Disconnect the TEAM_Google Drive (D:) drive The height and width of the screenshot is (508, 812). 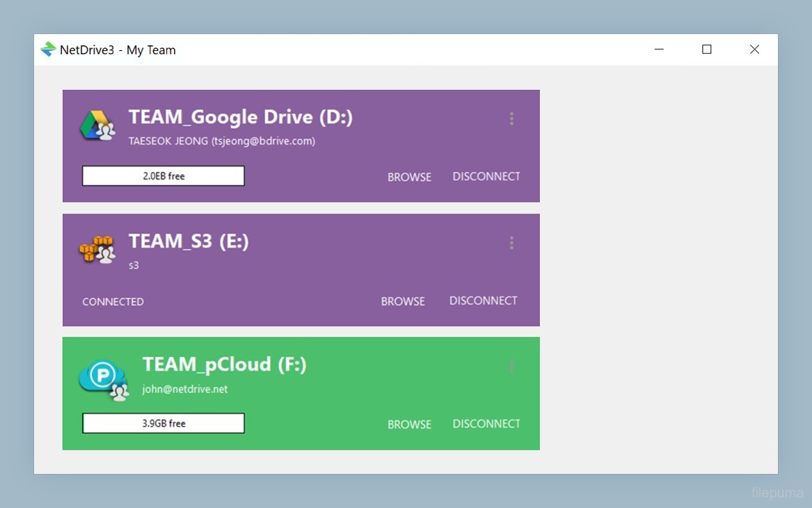(x=486, y=177)
